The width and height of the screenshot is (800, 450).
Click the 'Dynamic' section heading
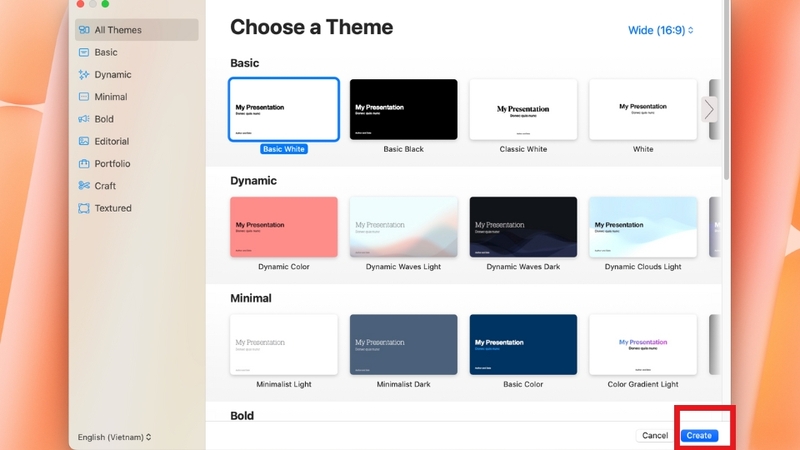pos(254,181)
